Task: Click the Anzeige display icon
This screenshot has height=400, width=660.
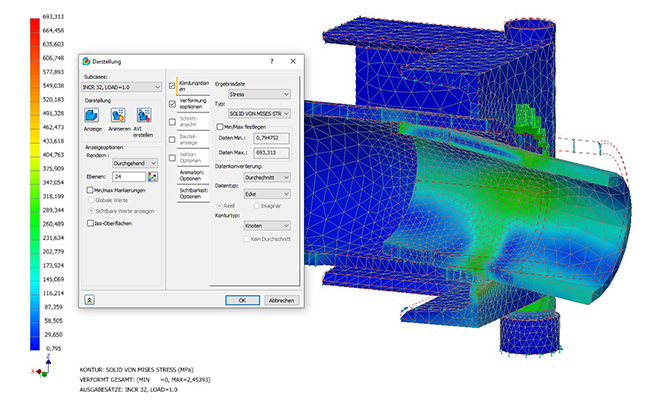Action: pyautogui.click(x=92, y=116)
